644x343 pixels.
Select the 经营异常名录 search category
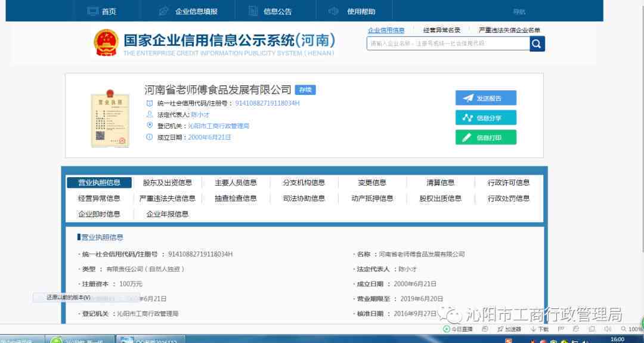click(x=442, y=30)
